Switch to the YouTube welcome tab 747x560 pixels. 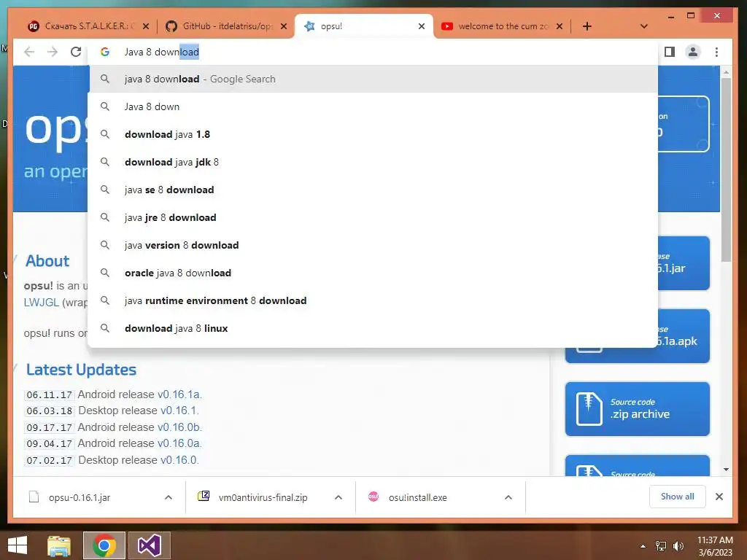pos(502,26)
